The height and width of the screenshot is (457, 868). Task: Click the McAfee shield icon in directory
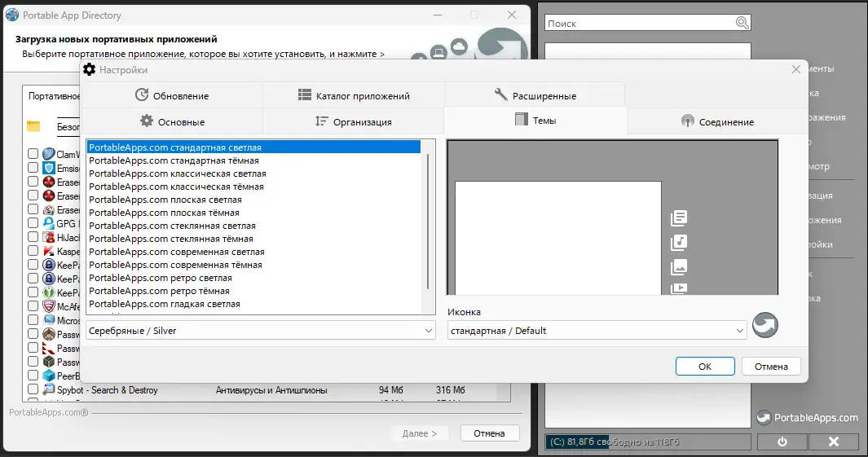point(49,306)
